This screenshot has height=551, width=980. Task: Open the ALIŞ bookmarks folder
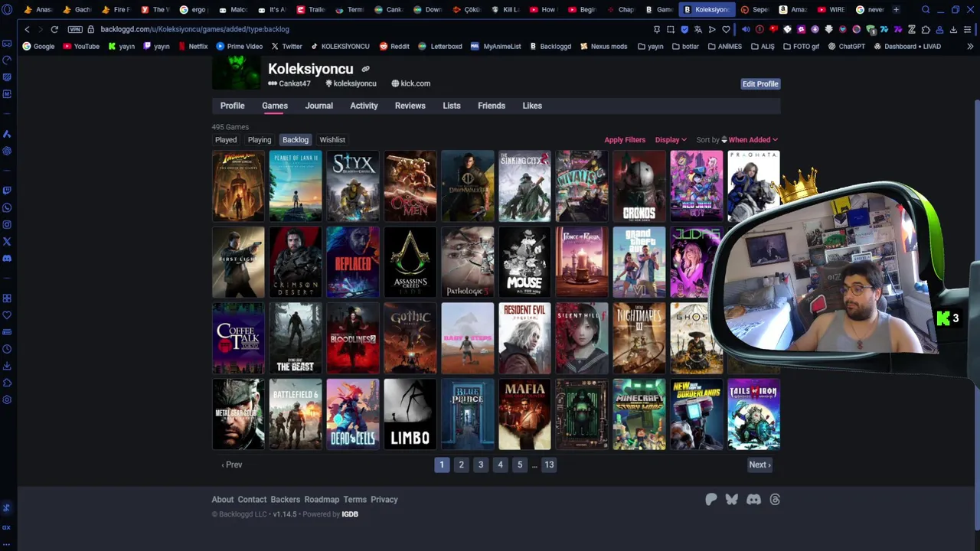pyautogui.click(x=762, y=46)
